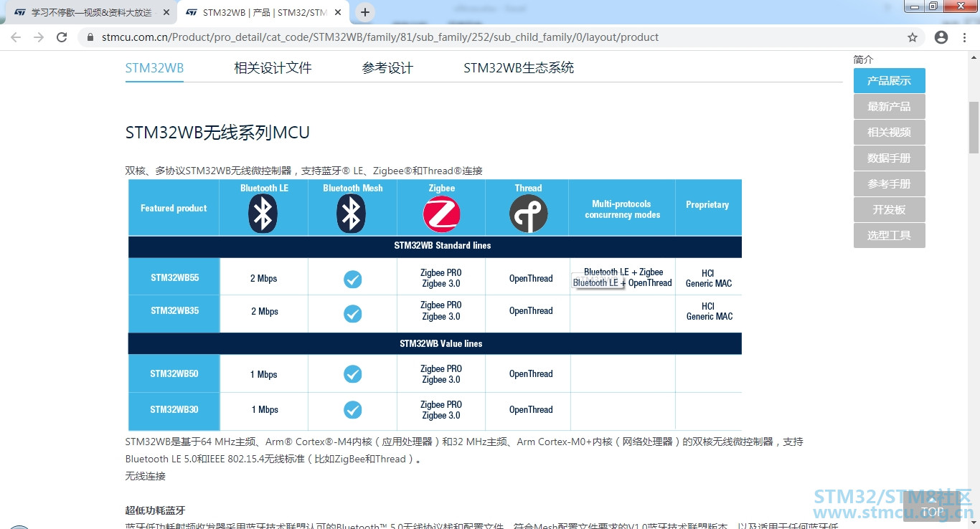The image size is (980, 529).
Task: Click the "Multi-protocols concurrency modes" header
Action: coord(622,209)
